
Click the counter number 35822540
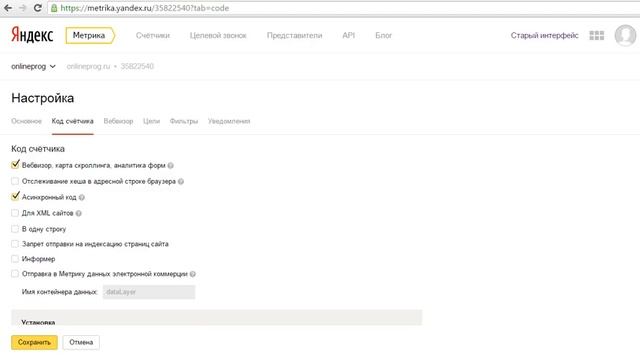[x=137, y=66]
